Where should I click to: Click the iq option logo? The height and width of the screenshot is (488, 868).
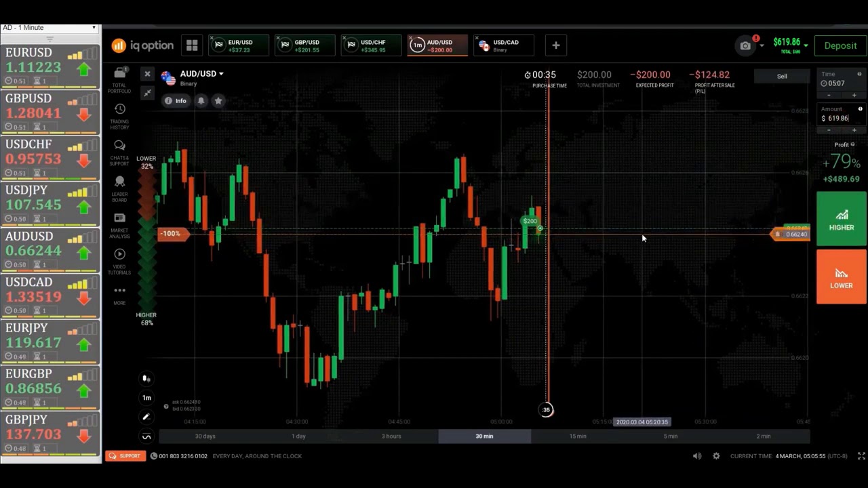143,45
